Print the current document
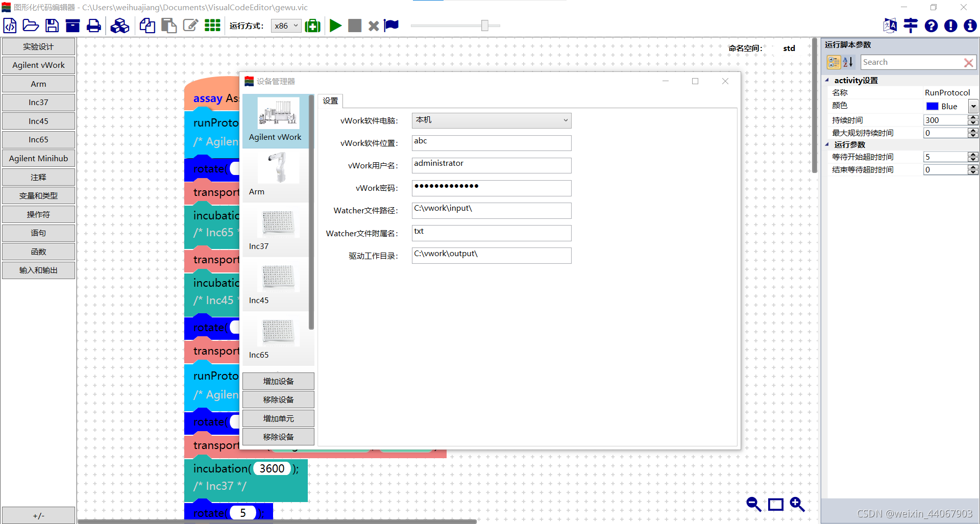This screenshot has height=524, width=980. coord(93,26)
